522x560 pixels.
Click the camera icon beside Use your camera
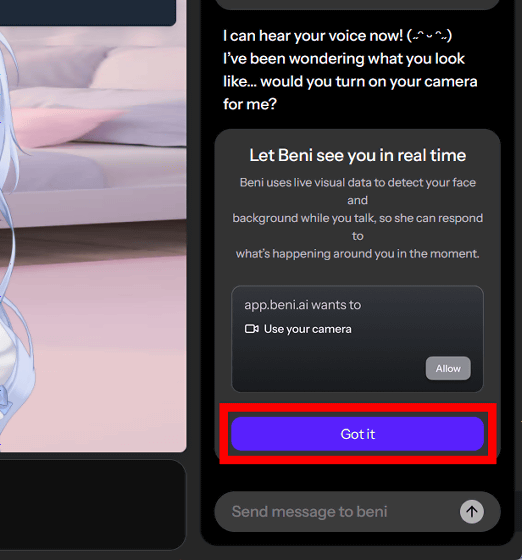coord(252,329)
